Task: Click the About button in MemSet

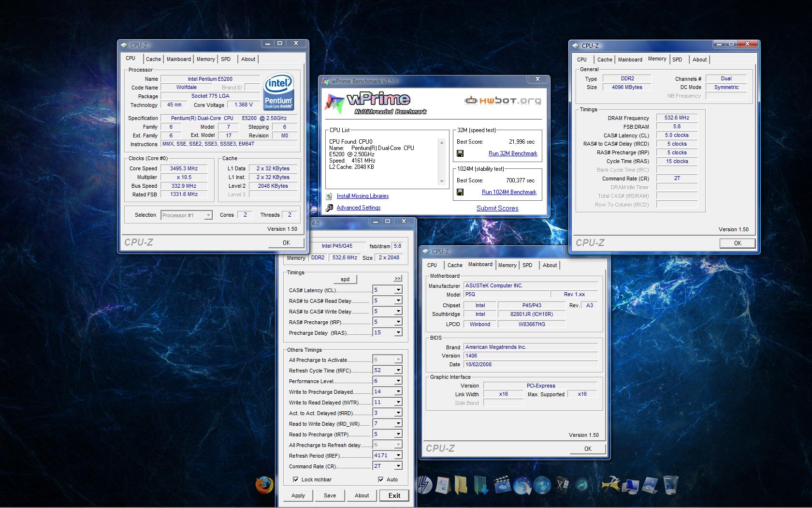Action: pyautogui.click(x=362, y=495)
